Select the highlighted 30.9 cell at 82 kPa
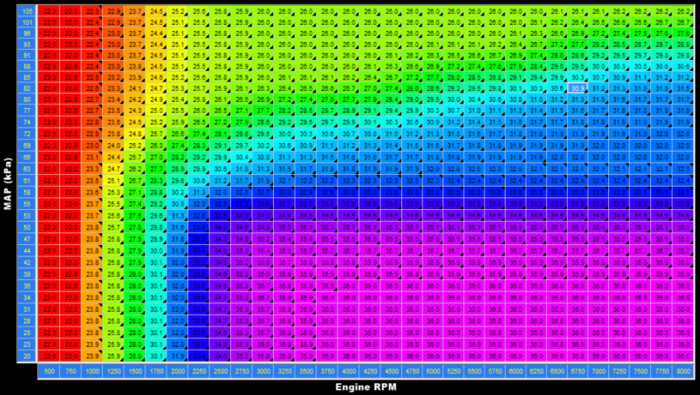The width and height of the screenshot is (700, 395). point(578,88)
